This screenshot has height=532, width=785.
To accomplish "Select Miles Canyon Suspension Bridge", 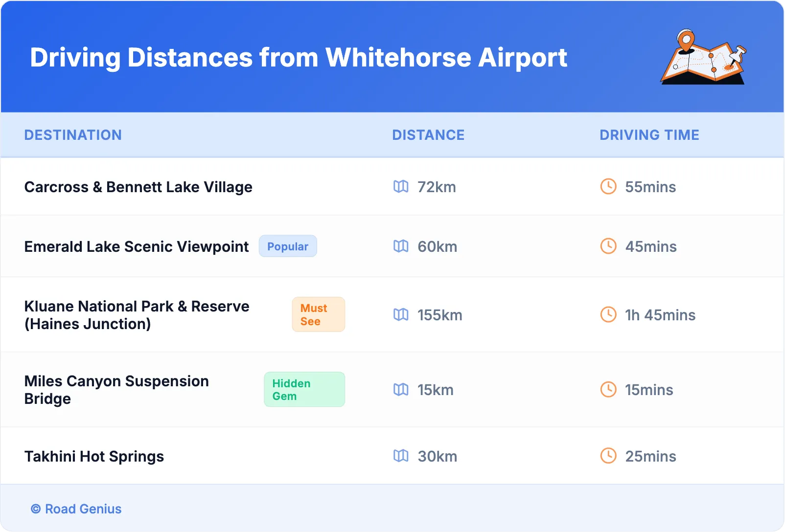I will (x=116, y=390).
